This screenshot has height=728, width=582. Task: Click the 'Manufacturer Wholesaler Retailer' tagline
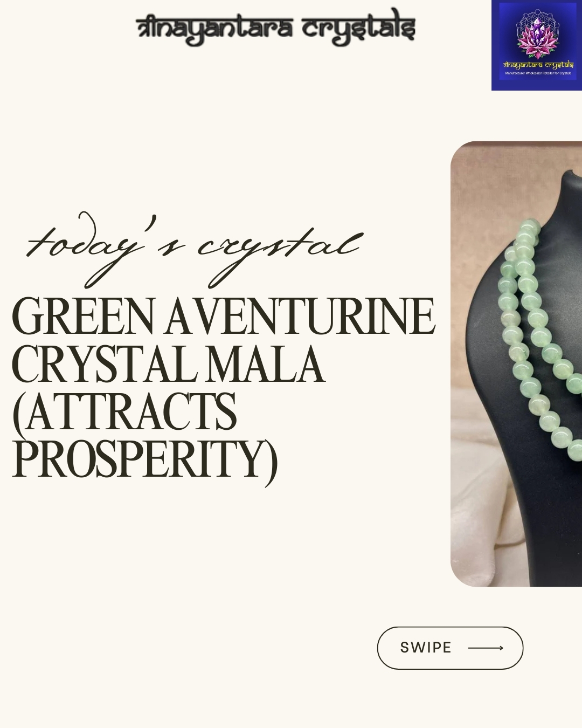click(538, 73)
